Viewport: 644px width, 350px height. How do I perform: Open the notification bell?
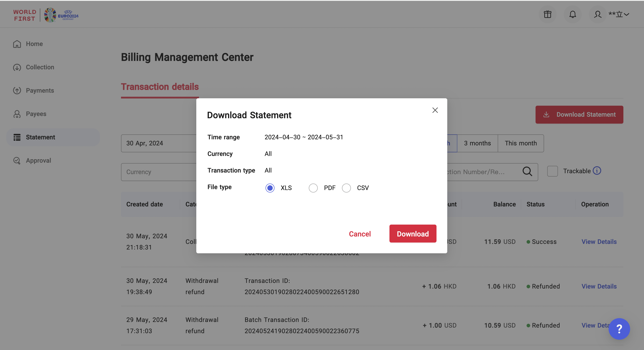573,14
